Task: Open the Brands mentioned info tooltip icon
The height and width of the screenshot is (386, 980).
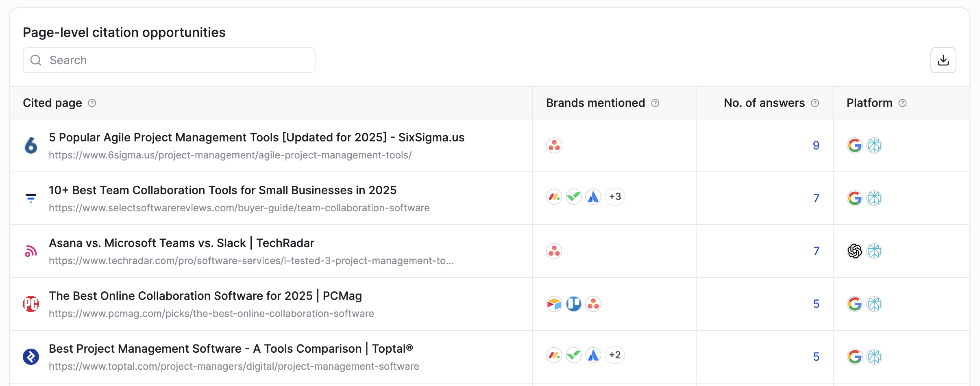Action: [655, 103]
